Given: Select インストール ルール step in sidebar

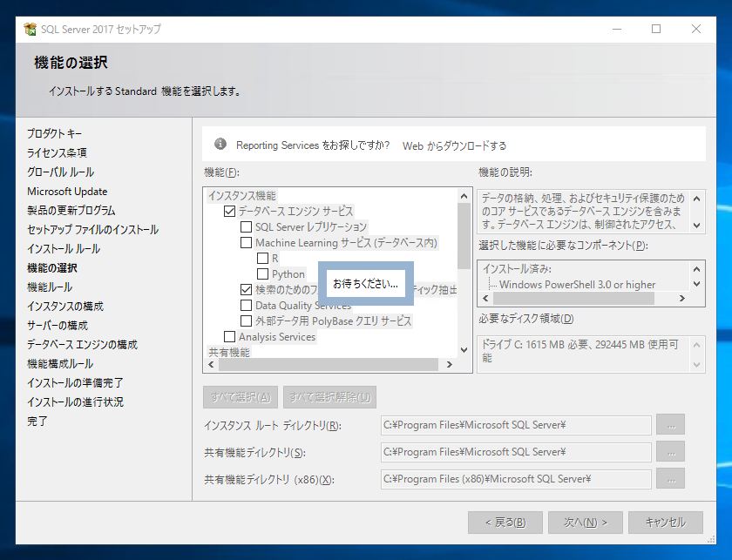Looking at the screenshot, I should pyautogui.click(x=64, y=249).
